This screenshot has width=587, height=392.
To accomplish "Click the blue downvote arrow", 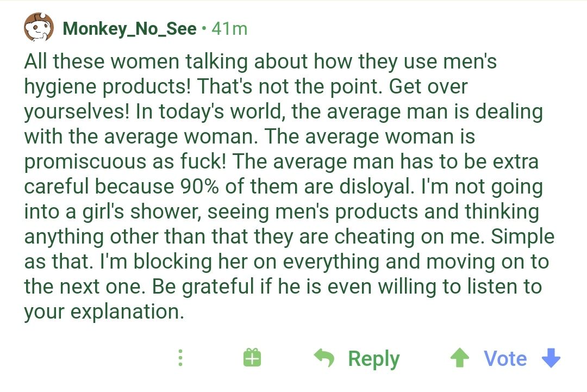I will tap(551, 358).
